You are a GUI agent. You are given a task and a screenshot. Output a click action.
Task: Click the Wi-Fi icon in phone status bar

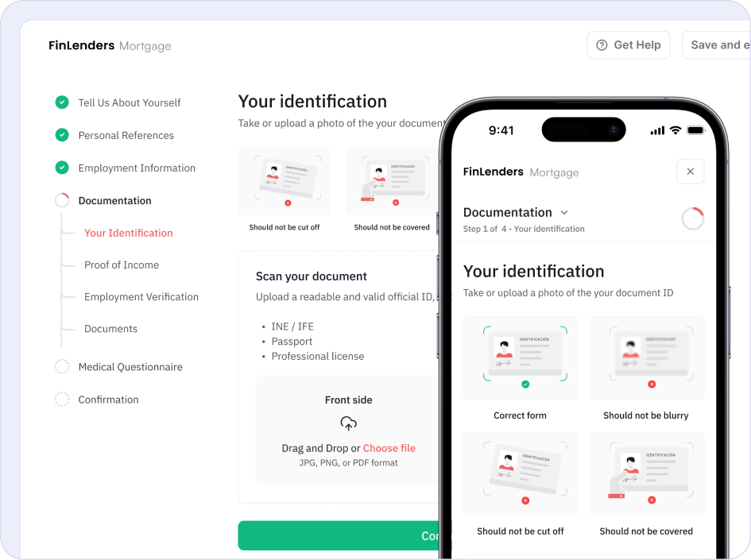click(x=677, y=129)
